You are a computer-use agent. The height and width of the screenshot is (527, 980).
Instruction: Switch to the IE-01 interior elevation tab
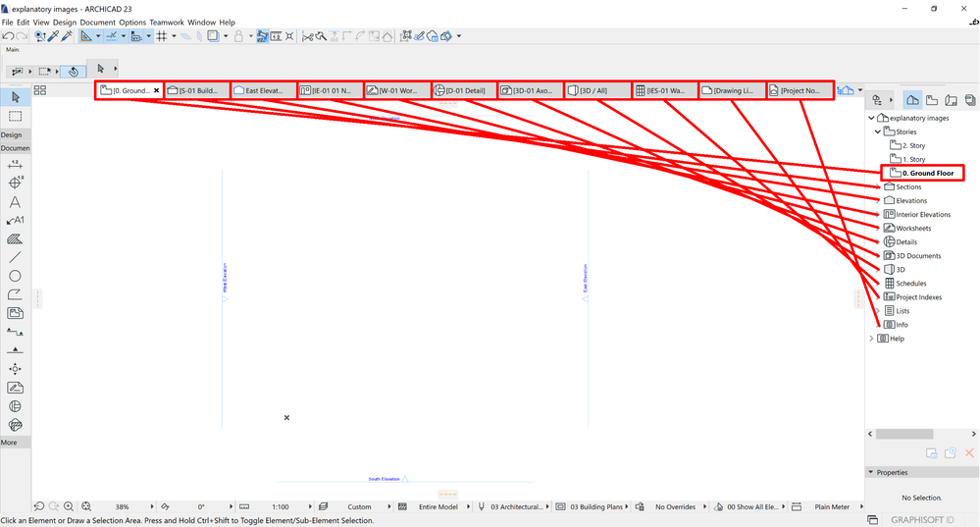pos(331,90)
